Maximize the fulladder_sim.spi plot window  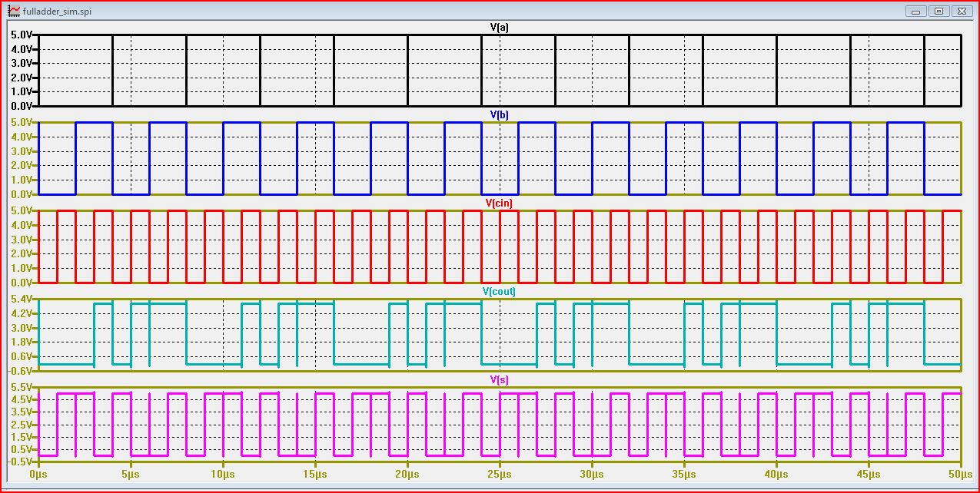(x=938, y=11)
